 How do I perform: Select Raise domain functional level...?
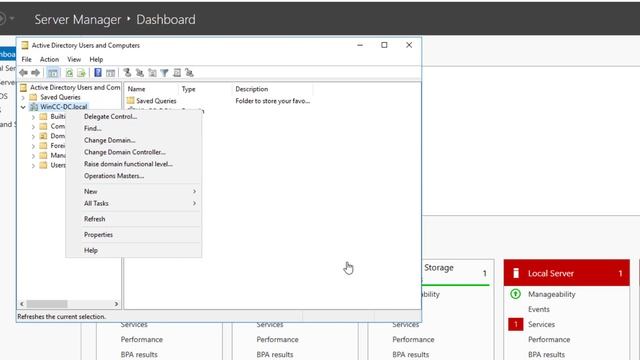click(x=133, y=164)
